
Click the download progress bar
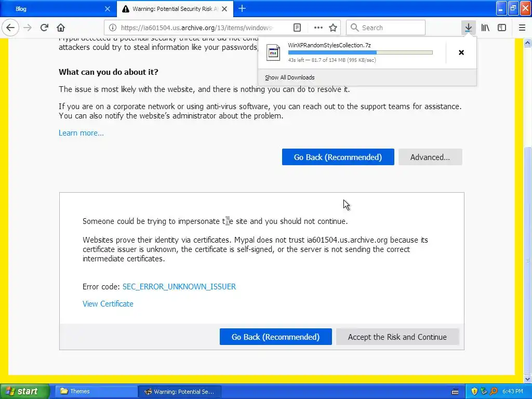361,52
